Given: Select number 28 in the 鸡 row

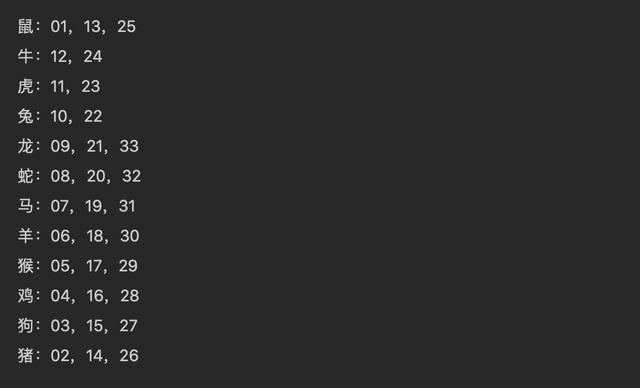Looking at the screenshot, I should (130, 296).
